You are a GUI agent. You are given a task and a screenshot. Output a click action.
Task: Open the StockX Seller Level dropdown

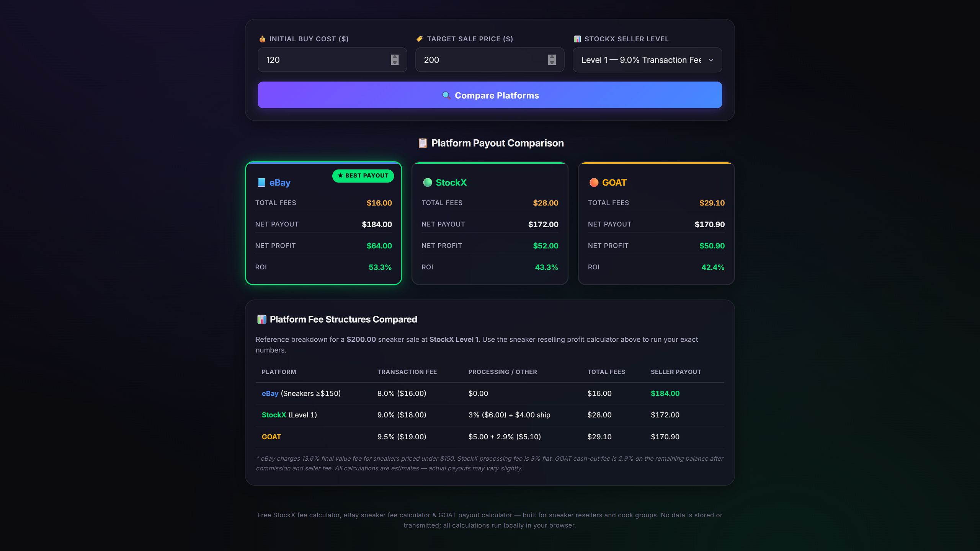(647, 60)
